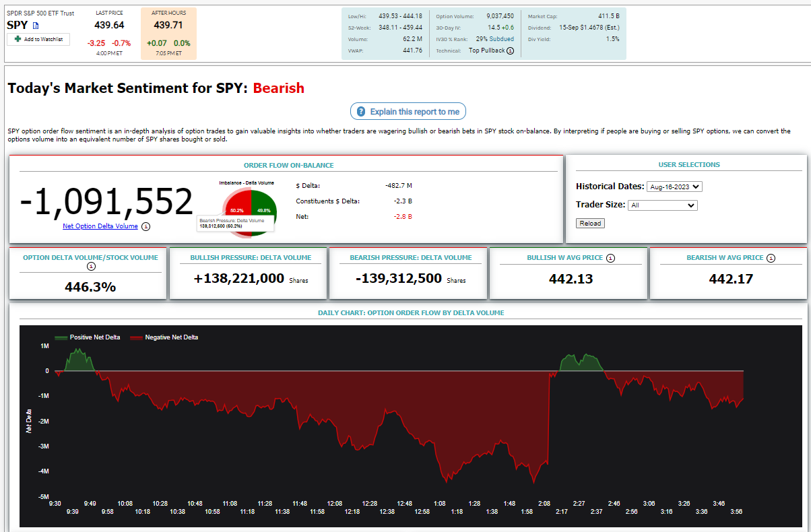The width and height of the screenshot is (811, 532).
Task: Click the Top Pullback technical label
Action: click(x=486, y=51)
